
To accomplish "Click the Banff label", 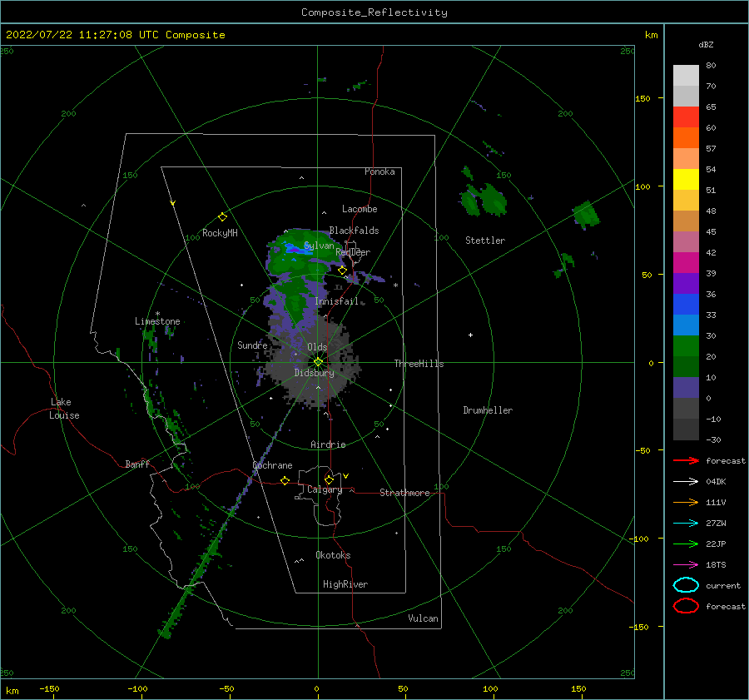I will [137, 464].
